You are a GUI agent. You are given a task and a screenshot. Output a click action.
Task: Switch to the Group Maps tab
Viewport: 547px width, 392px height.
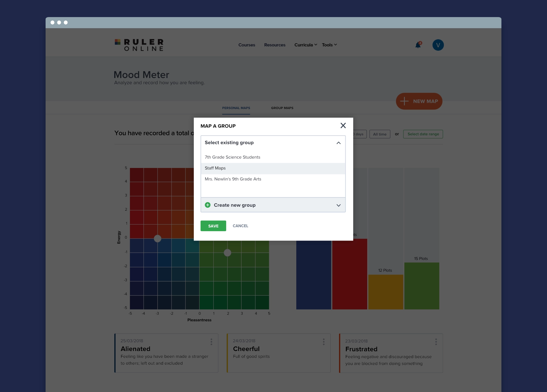click(282, 108)
